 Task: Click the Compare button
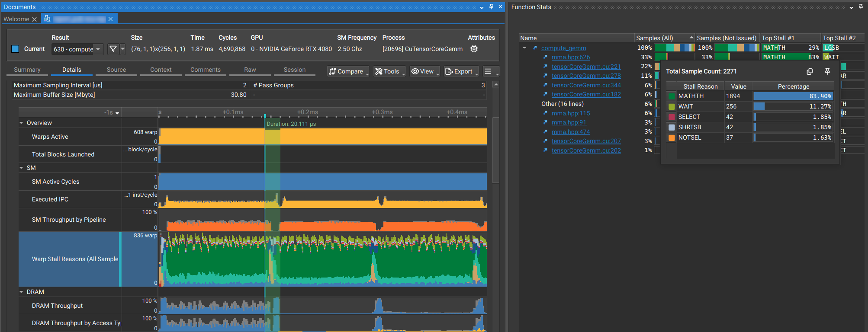pyautogui.click(x=348, y=71)
